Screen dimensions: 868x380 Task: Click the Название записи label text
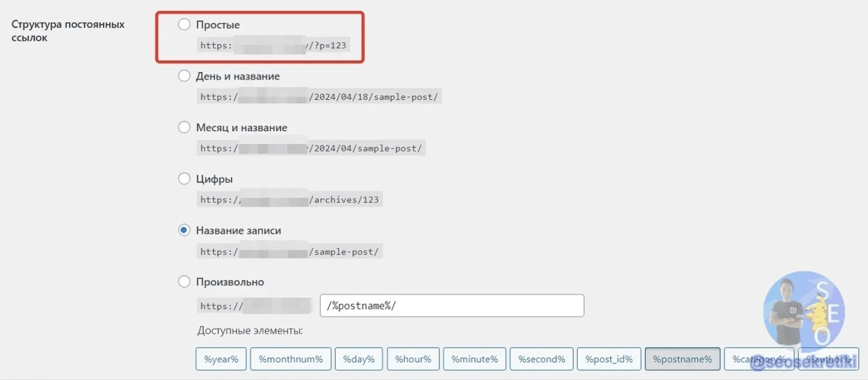(x=238, y=230)
